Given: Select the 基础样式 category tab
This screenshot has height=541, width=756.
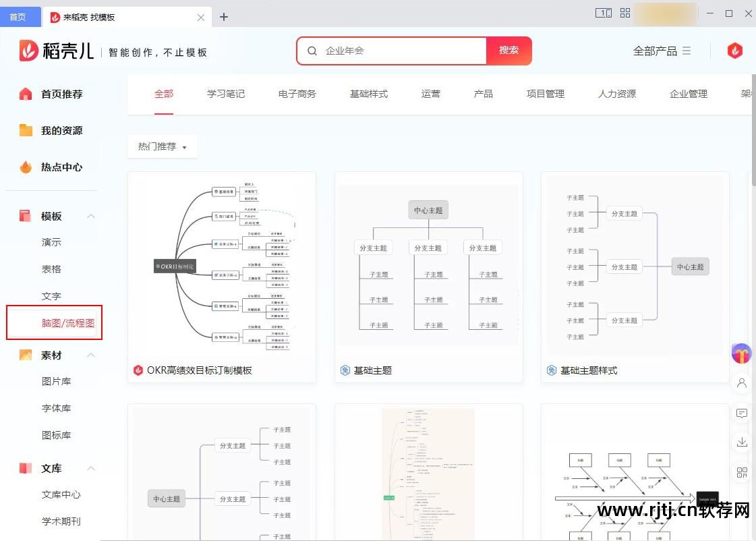Looking at the screenshot, I should pyautogui.click(x=369, y=94).
